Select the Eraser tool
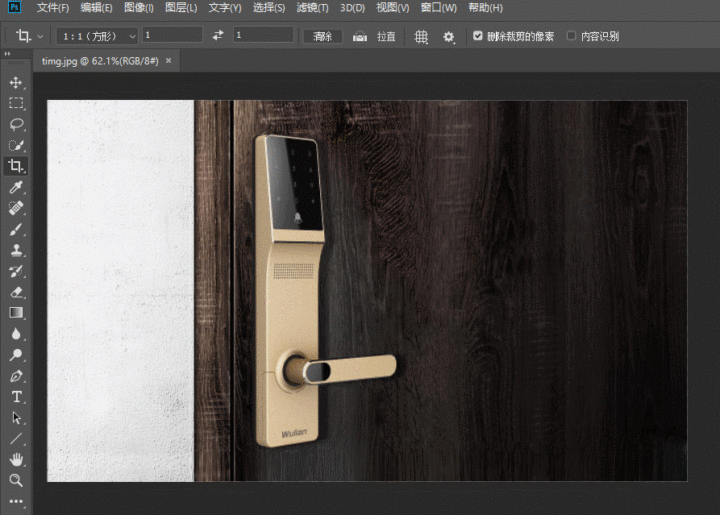720x515 pixels. pos(16,292)
